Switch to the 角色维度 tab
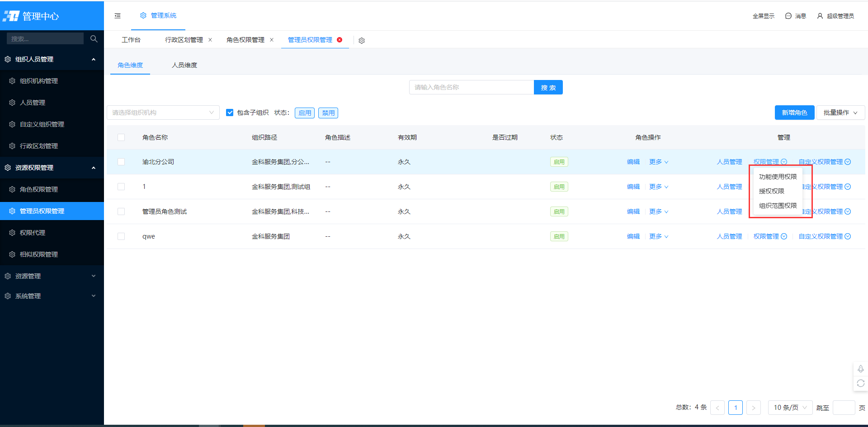Viewport: 868px width, 427px height. point(130,65)
